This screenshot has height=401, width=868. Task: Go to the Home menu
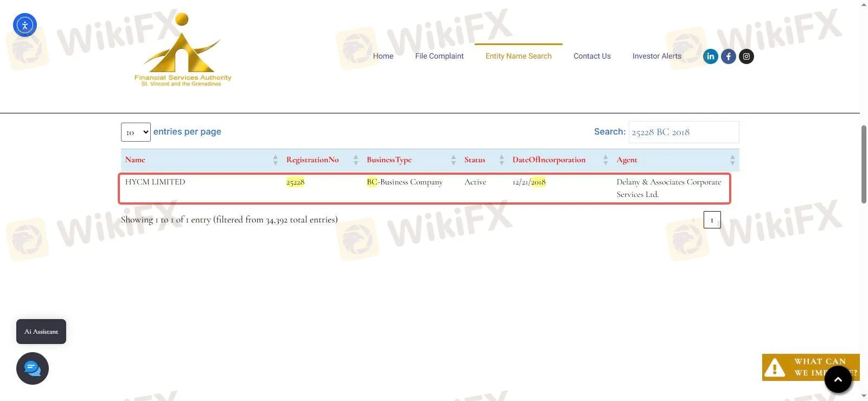pos(383,56)
